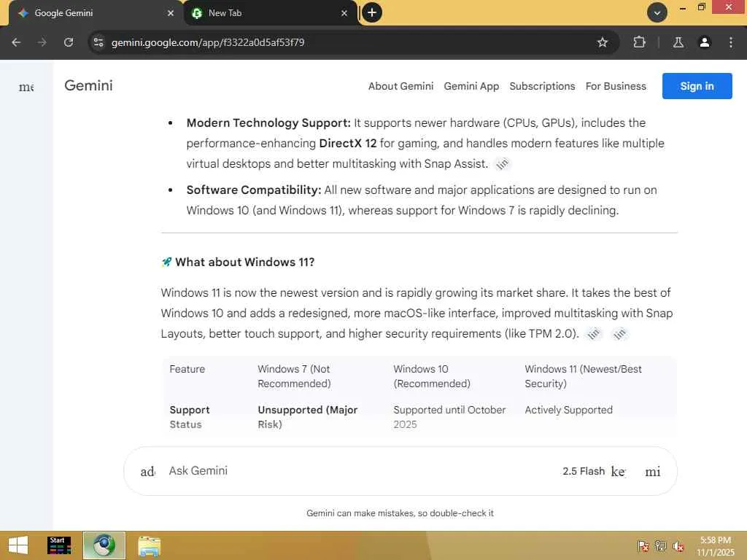Click 'Unsupported (Major Risk)' table cell
747x560 pixels.
[x=307, y=417]
